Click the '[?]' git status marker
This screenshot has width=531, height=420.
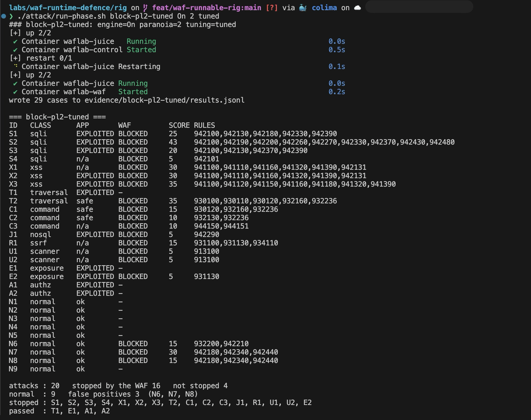[272, 8]
